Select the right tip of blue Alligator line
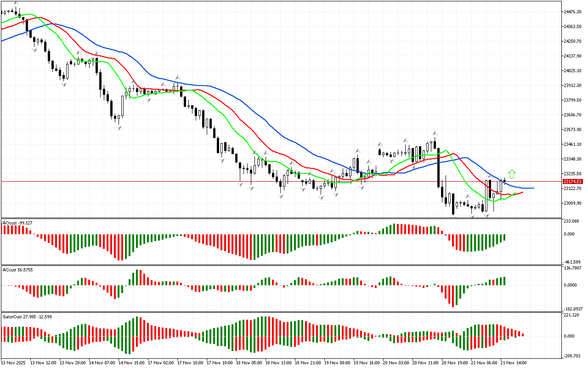The height and width of the screenshot is (368, 588). pos(533,188)
